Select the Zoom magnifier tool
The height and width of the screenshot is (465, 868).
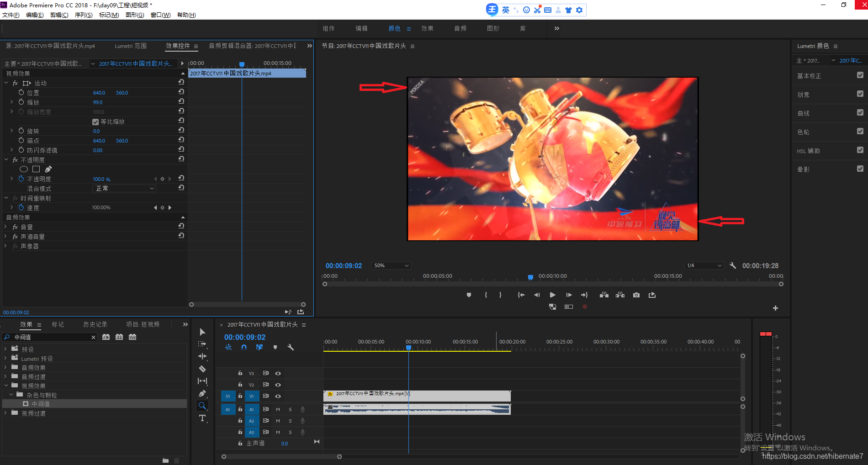click(202, 406)
